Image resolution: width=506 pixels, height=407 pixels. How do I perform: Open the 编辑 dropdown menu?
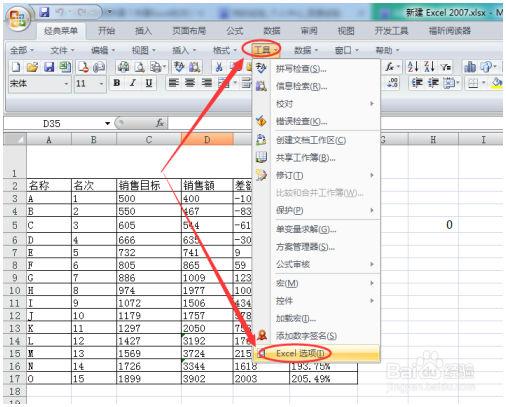[103, 50]
